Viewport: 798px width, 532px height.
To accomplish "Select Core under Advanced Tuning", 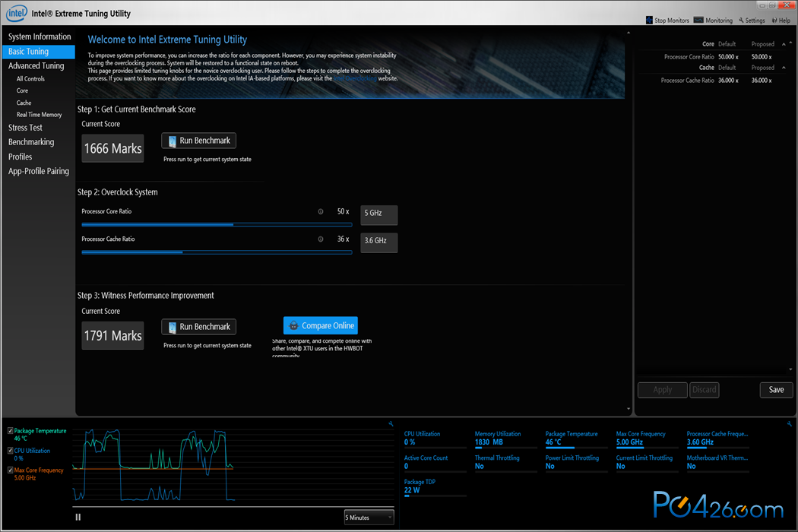I will tap(22, 90).
